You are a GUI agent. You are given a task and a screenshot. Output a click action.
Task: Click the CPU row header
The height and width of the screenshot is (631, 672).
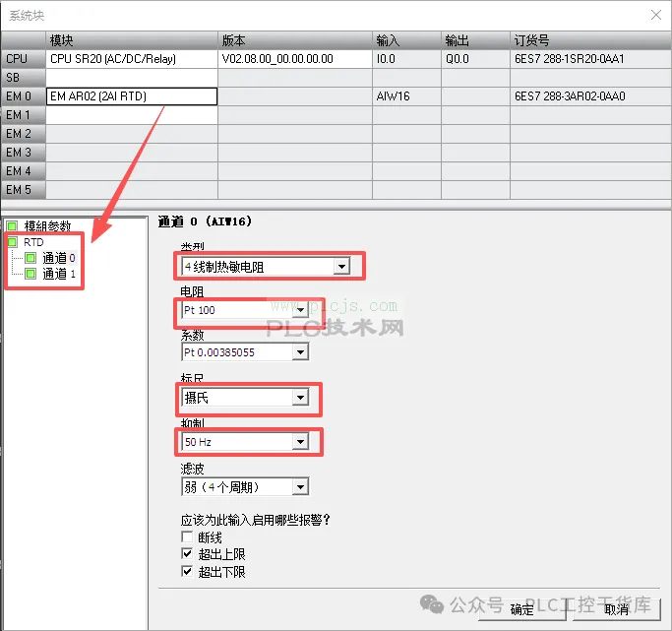[x=24, y=59]
